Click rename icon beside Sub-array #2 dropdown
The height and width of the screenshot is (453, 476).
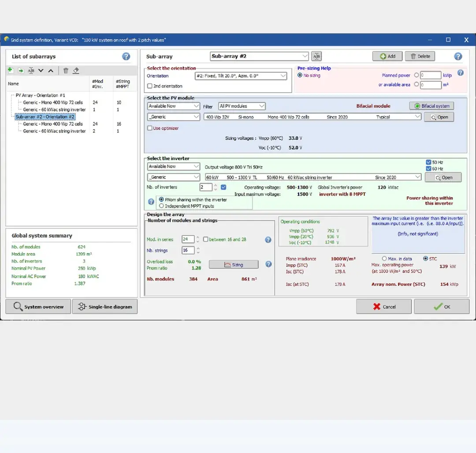[x=316, y=56]
